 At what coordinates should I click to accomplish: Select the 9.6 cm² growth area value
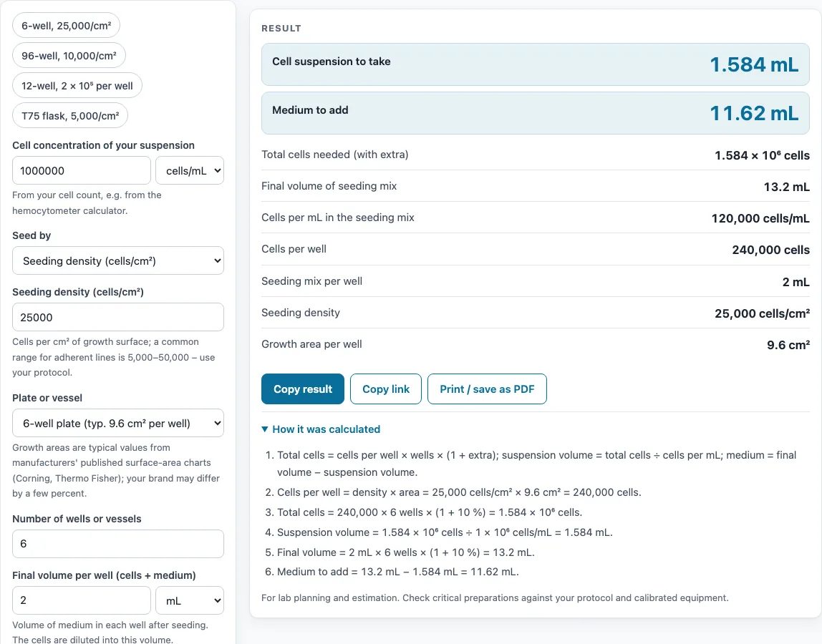[788, 345]
